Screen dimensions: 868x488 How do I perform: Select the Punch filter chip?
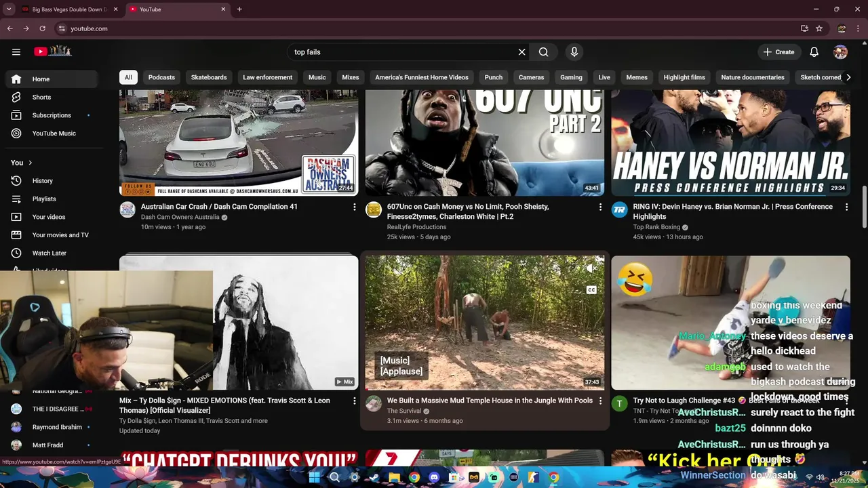[494, 77]
